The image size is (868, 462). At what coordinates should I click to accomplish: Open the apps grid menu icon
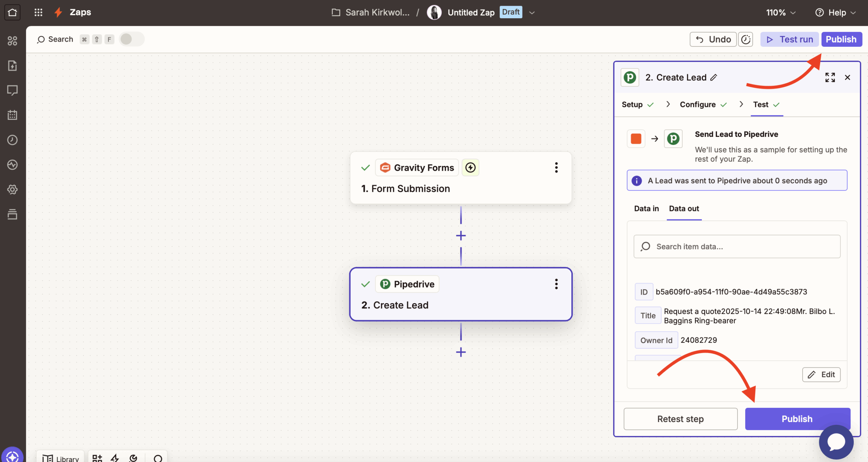pyautogui.click(x=38, y=13)
